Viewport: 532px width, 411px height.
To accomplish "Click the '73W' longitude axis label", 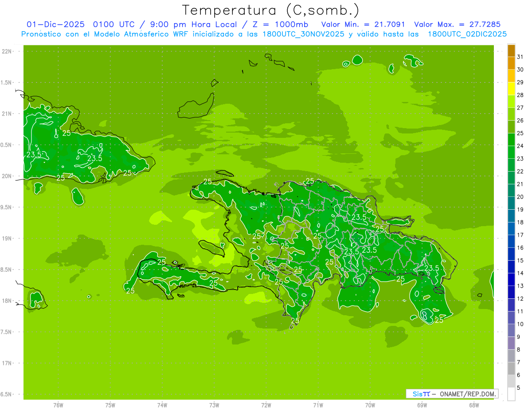I will (x=214, y=405).
